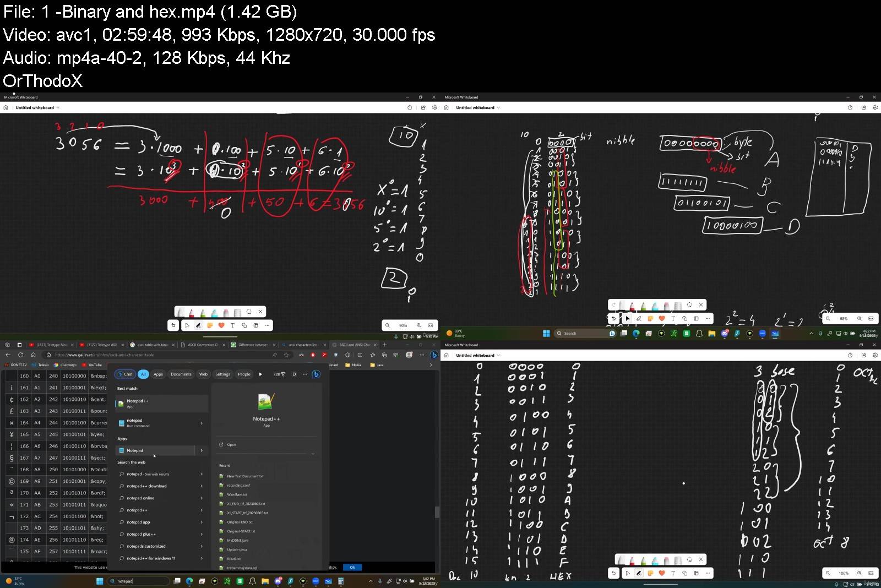Expand the Notepad++ actions list chevron under Open
Screen dimensions: 881x588
313,454
